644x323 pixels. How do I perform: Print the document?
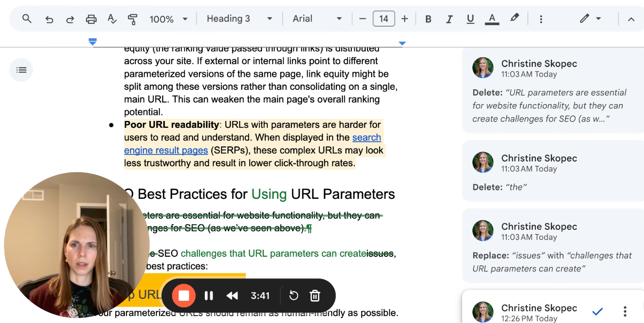tap(91, 19)
